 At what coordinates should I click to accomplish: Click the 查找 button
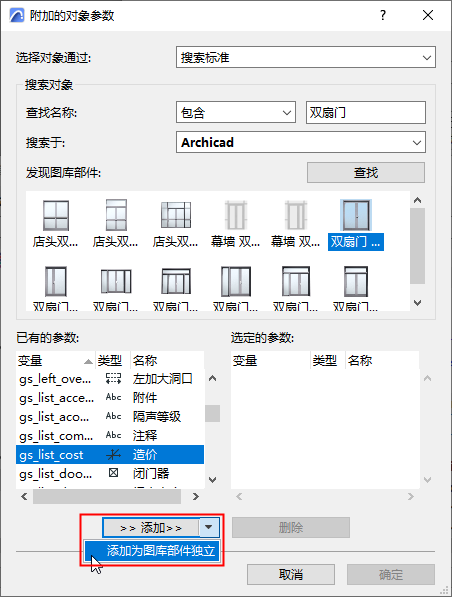click(x=366, y=173)
